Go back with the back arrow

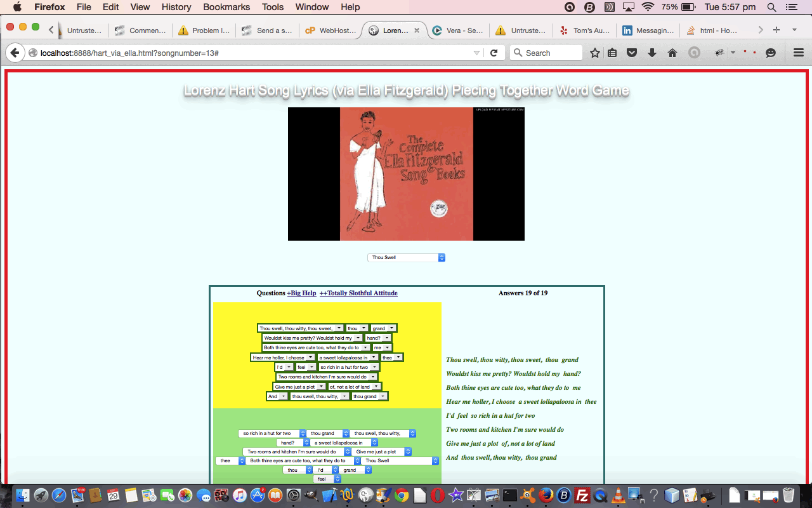point(15,53)
